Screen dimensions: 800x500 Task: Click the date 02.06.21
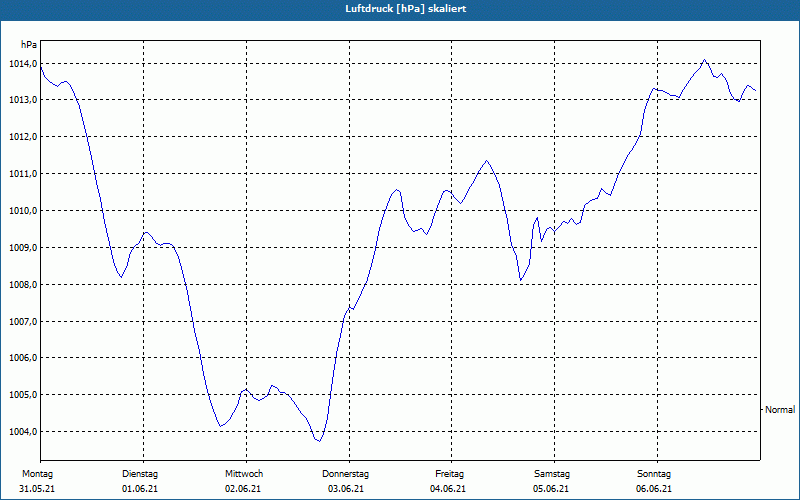[x=243, y=489]
